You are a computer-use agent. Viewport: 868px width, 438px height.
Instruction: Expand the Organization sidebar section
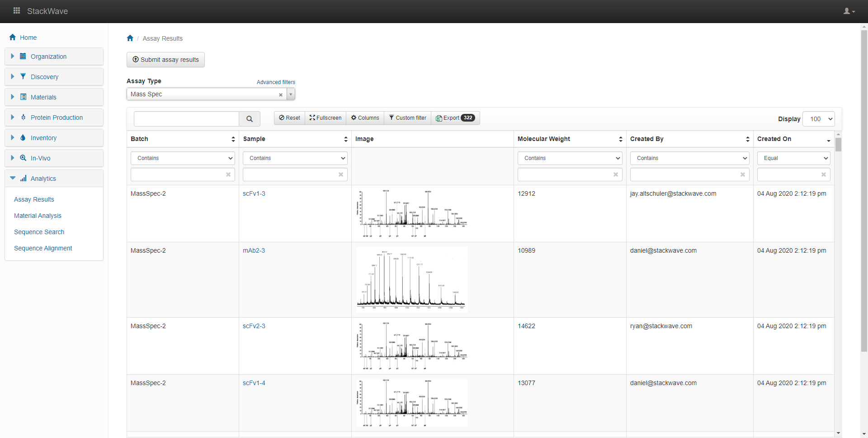click(x=48, y=57)
